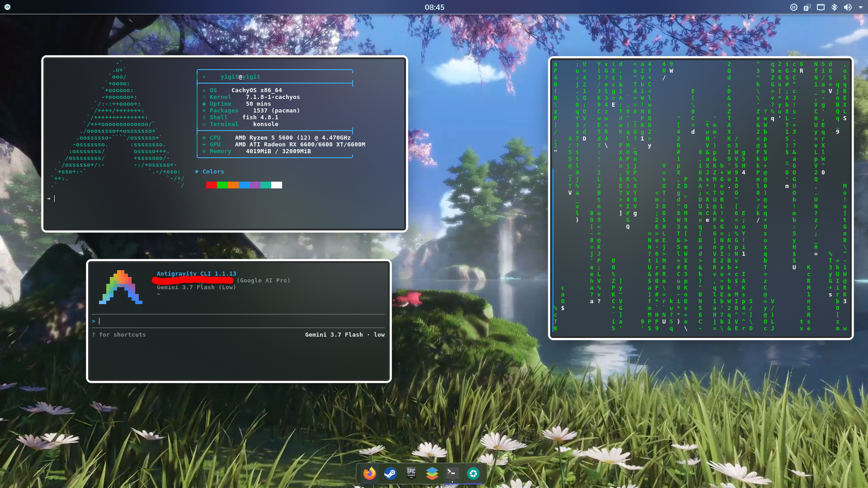
Task: Open wired network tray icon
Action: coord(821,7)
